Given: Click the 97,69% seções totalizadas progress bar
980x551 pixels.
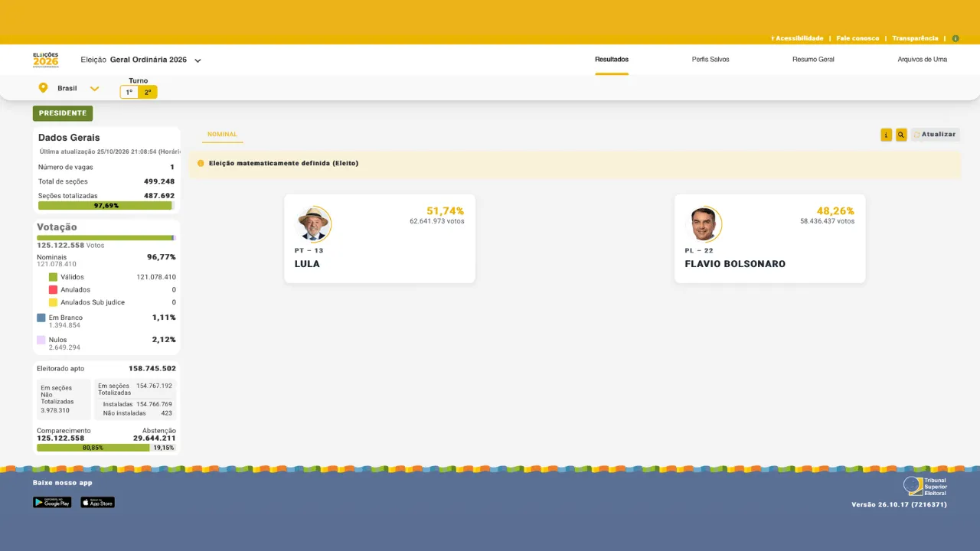Looking at the screenshot, I should [106, 206].
